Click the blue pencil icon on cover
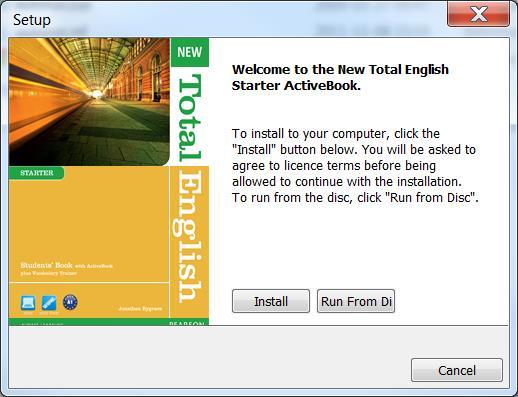 pos(49,303)
